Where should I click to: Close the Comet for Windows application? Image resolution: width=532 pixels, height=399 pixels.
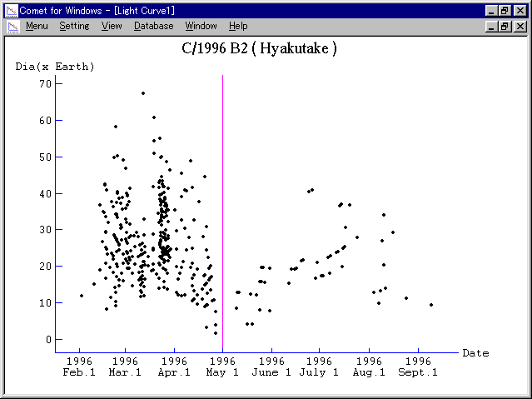[x=520, y=9]
